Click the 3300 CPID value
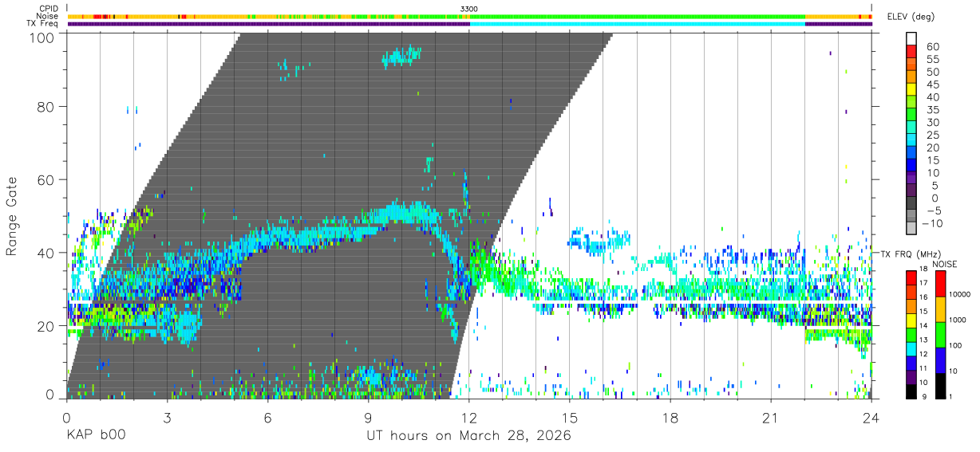980x452 pixels. tap(469, 9)
